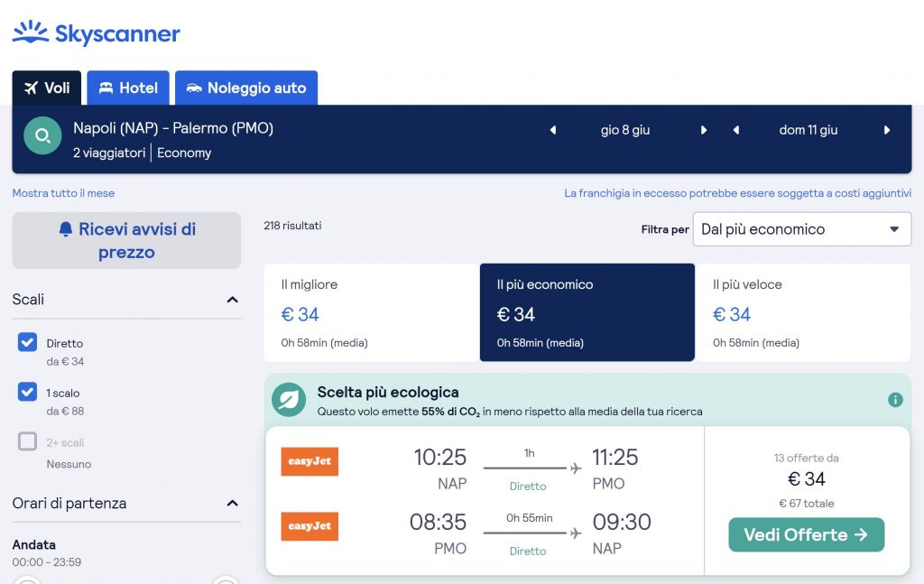Open the Dal più economico sort dropdown
924x584 pixels.
click(801, 229)
